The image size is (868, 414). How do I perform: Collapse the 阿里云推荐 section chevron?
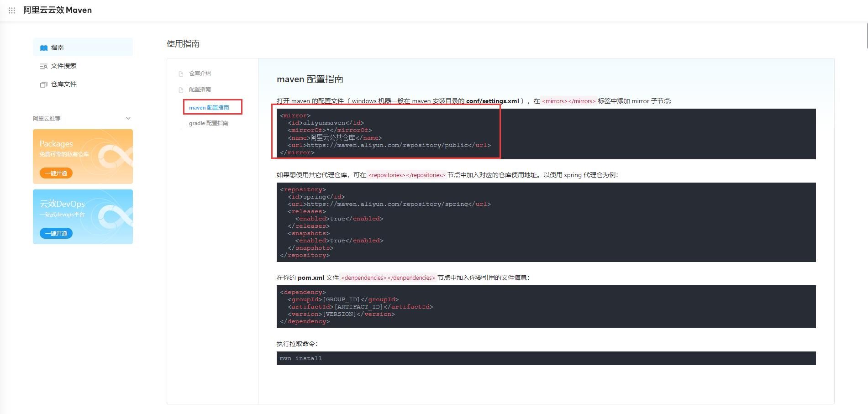(x=128, y=118)
